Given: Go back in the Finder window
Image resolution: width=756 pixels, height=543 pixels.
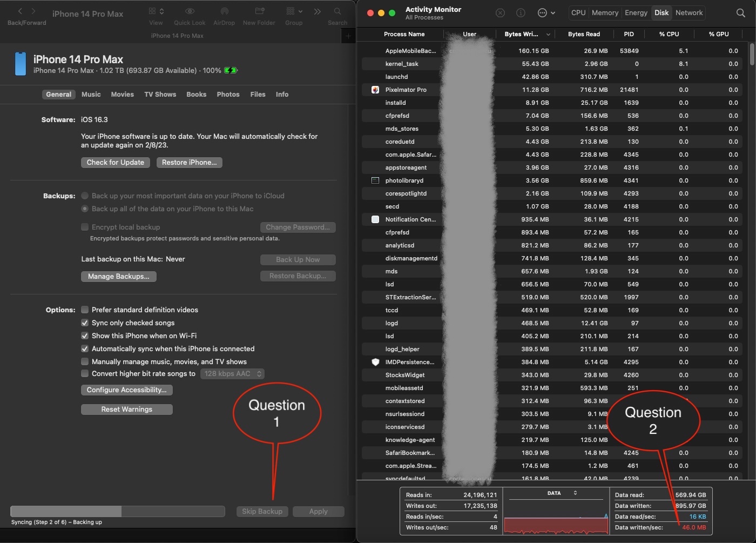Looking at the screenshot, I should (20, 11).
